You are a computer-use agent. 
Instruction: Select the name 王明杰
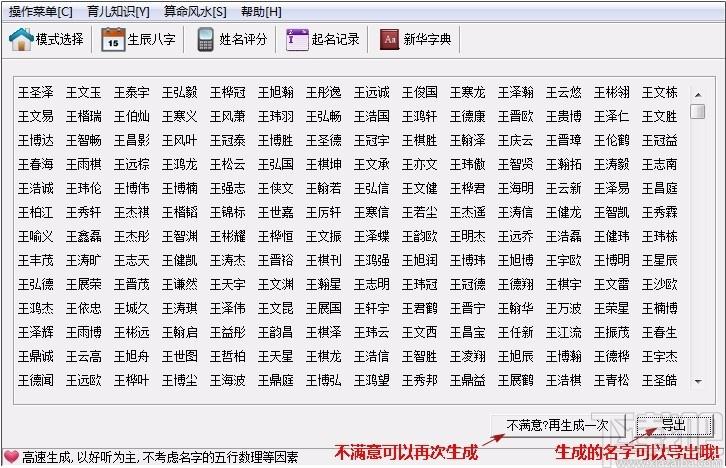coord(468,237)
